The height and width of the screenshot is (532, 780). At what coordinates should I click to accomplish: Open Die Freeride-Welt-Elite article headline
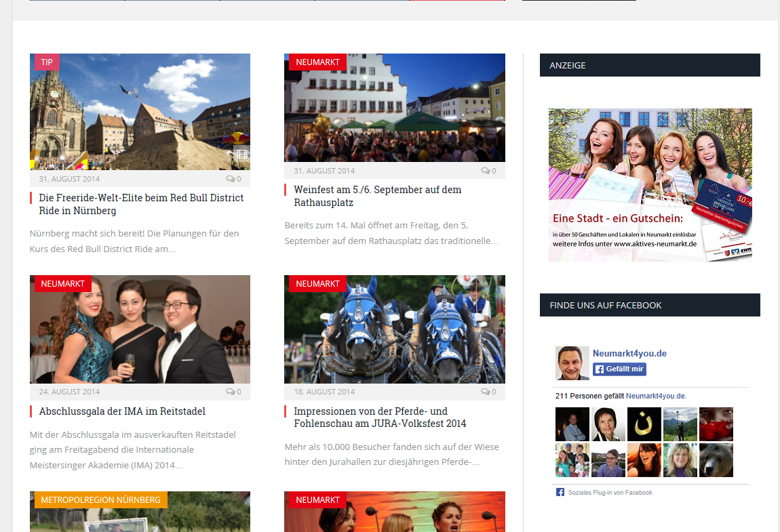point(141,204)
